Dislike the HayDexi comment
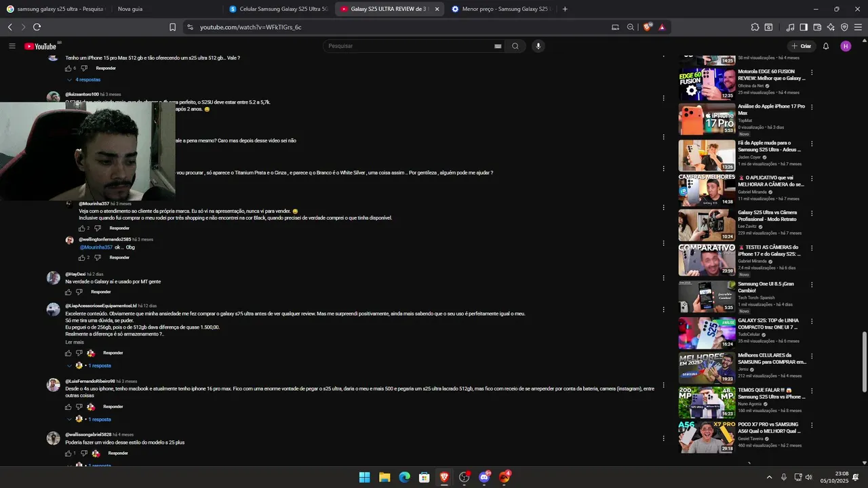The image size is (868, 488). click(x=79, y=292)
